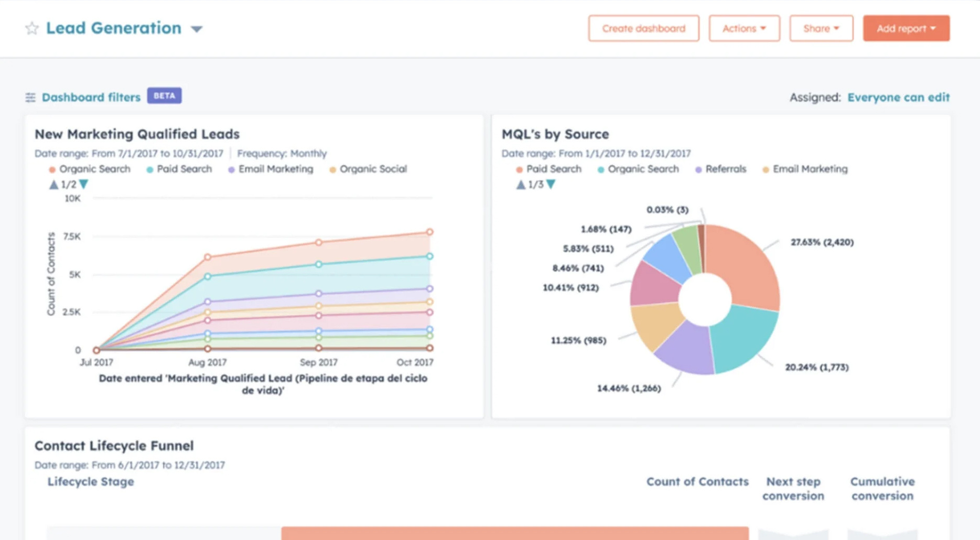Image resolution: width=980 pixels, height=540 pixels.
Task: Open the Contact Lifecycle Funnel report title
Action: click(114, 446)
